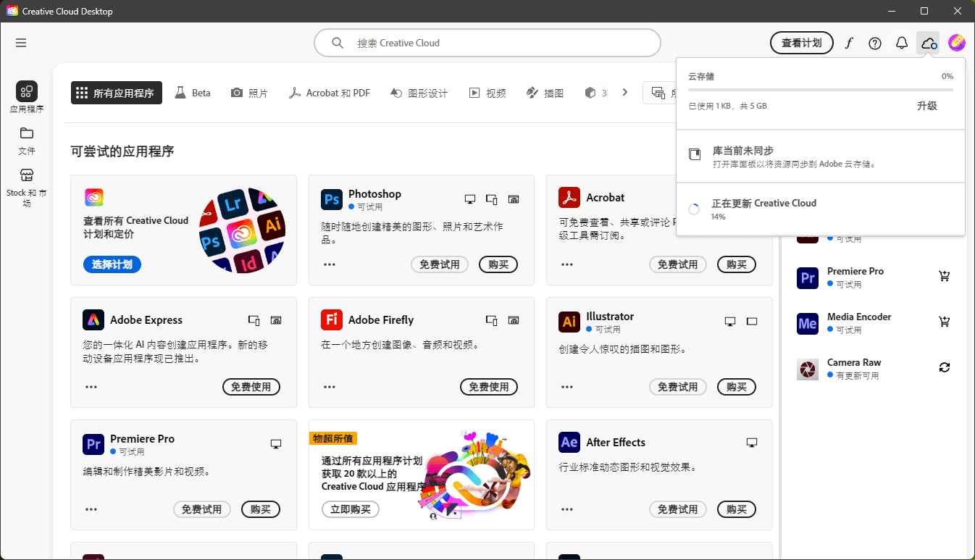Click Camera Raw icon in right list
This screenshot has width=975, height=560.
click(x=808, y=369)
